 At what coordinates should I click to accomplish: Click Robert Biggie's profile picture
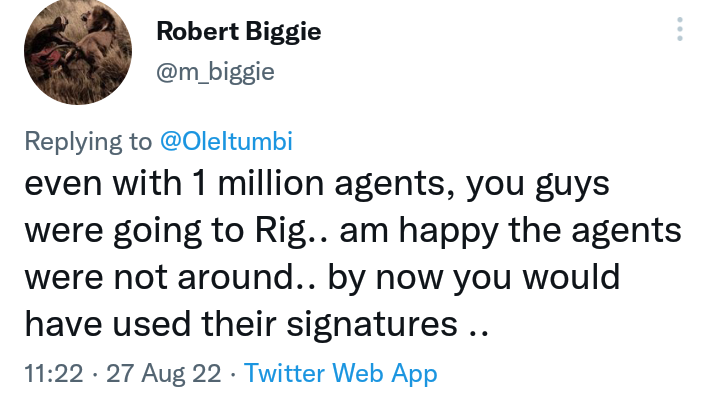[x=76, y=51]
